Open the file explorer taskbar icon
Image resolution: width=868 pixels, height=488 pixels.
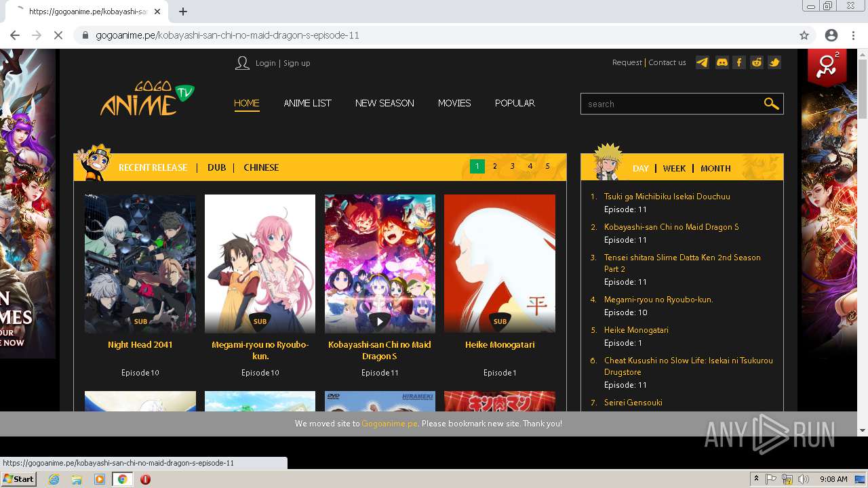pyautogui.click(x=77, y=479)
